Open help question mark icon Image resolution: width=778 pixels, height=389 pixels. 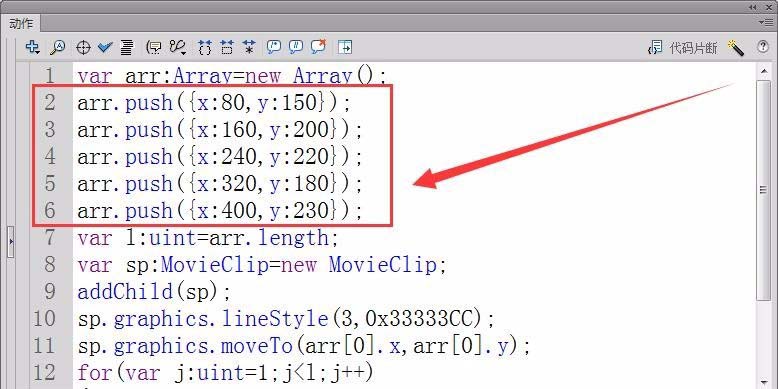763,47
